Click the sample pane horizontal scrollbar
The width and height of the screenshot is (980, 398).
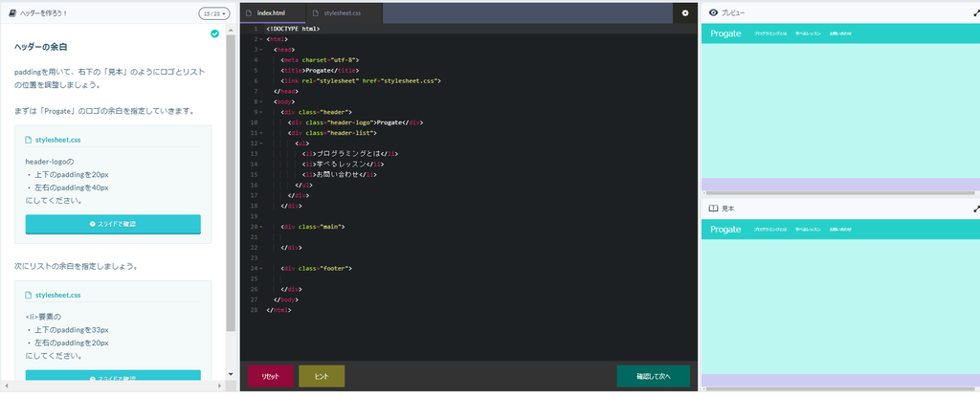point(838,390)
